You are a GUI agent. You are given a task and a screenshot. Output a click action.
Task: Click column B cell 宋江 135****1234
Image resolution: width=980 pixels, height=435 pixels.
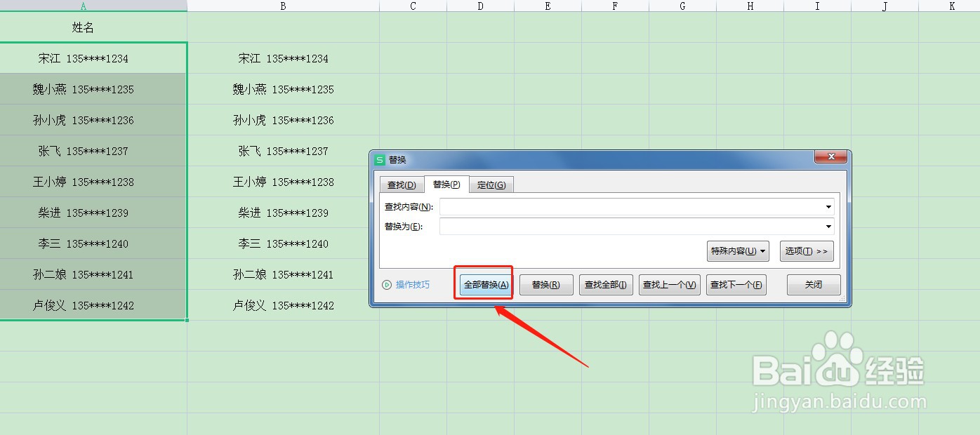283,58
